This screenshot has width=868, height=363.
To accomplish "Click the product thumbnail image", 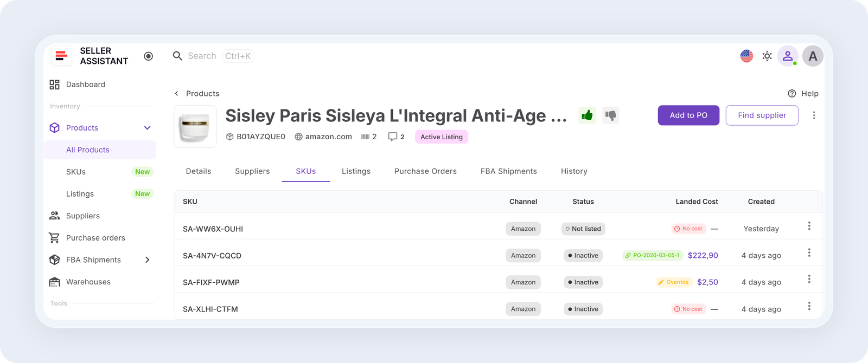I will (195, 127).
